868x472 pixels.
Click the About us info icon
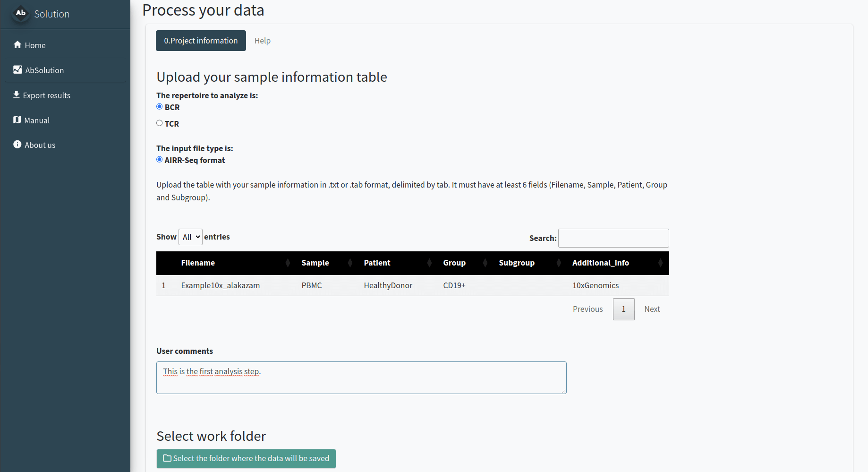(x=17, y=144)
